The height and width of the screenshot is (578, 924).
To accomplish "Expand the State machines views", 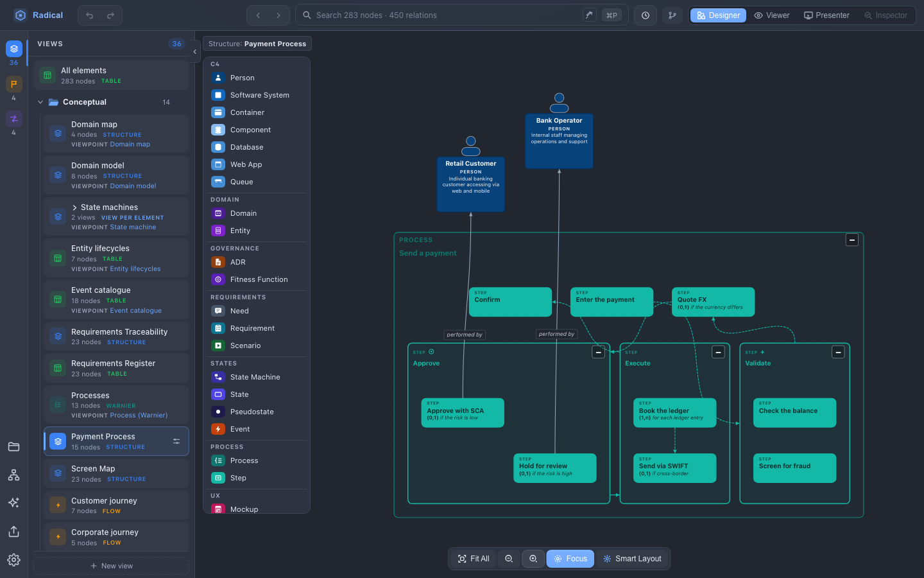I will (74, 207).
